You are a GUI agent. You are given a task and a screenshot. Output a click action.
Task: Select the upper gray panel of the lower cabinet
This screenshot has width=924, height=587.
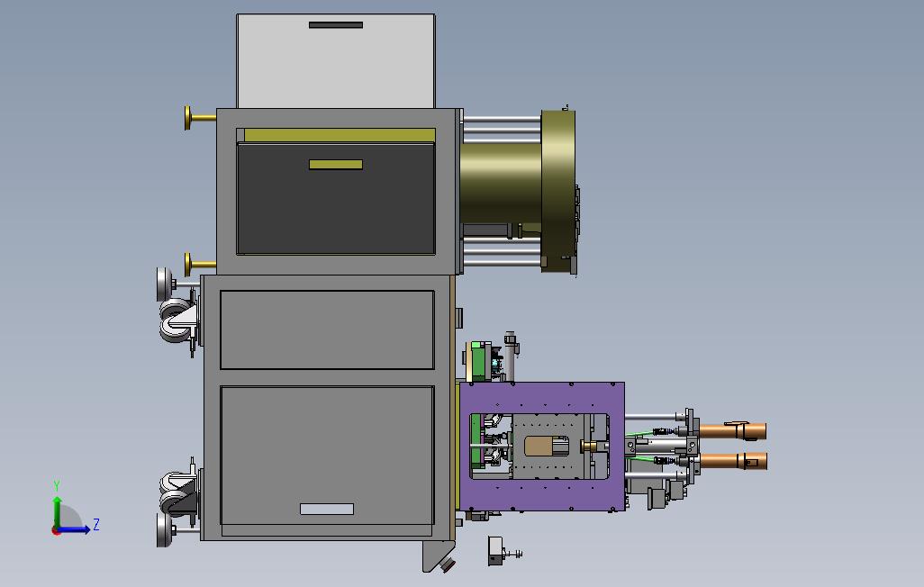click(327, 330)
